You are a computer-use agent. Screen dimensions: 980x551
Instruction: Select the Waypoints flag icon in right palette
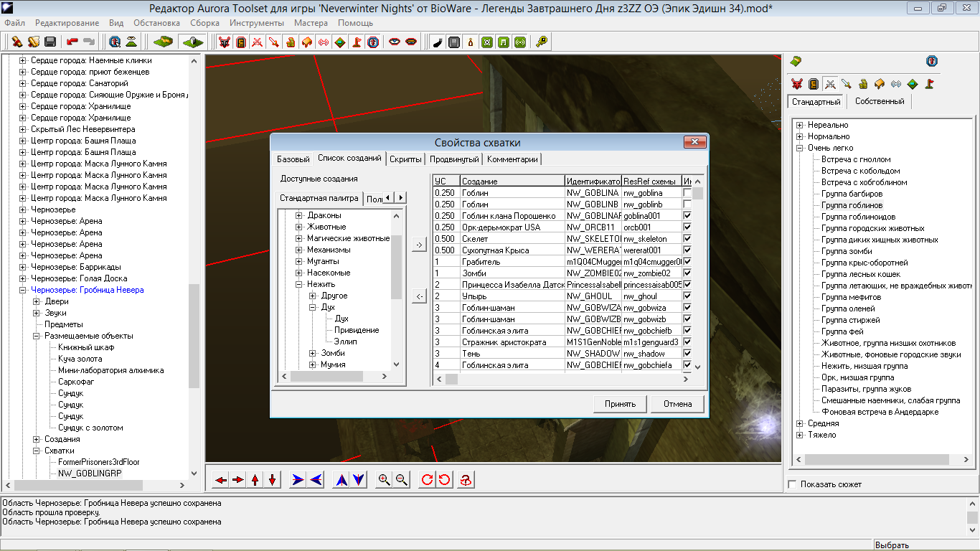(x=929, y=84)
